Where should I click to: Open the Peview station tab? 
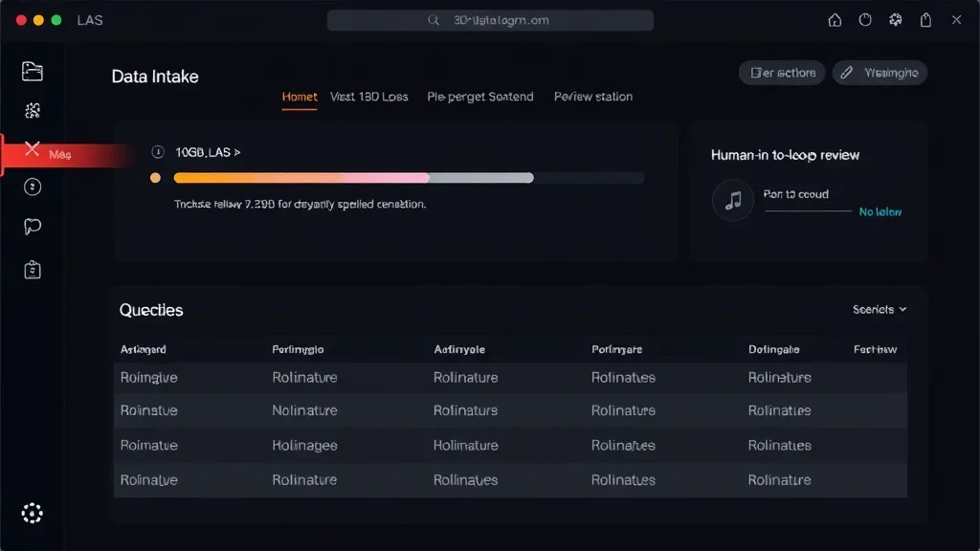coord(592,97)
